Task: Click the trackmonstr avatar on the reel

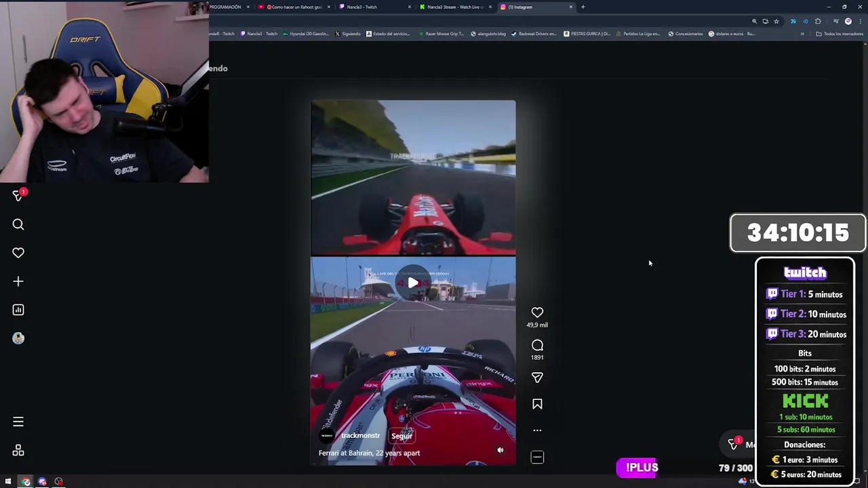Action: (x=327, y=436)
